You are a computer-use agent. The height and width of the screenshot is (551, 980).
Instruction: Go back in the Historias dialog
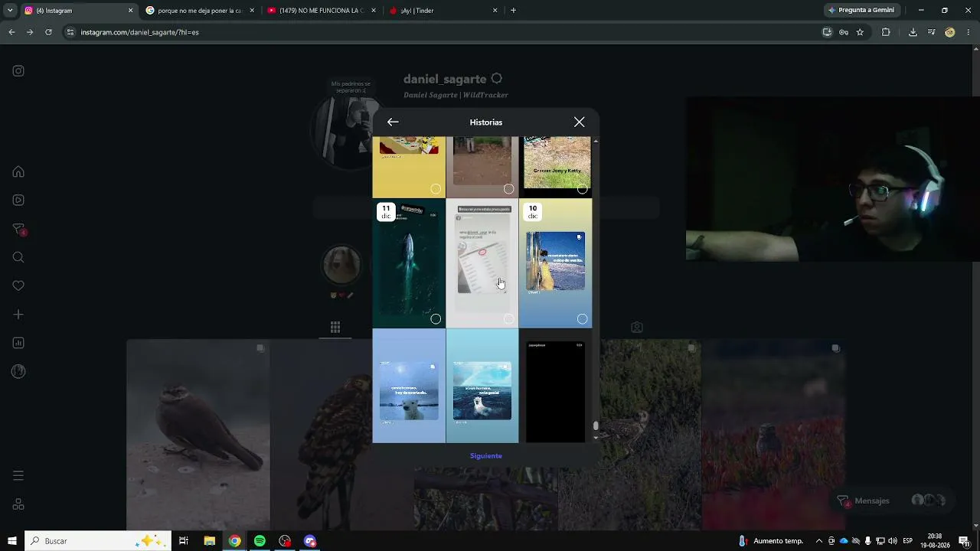tap(393, 122)
